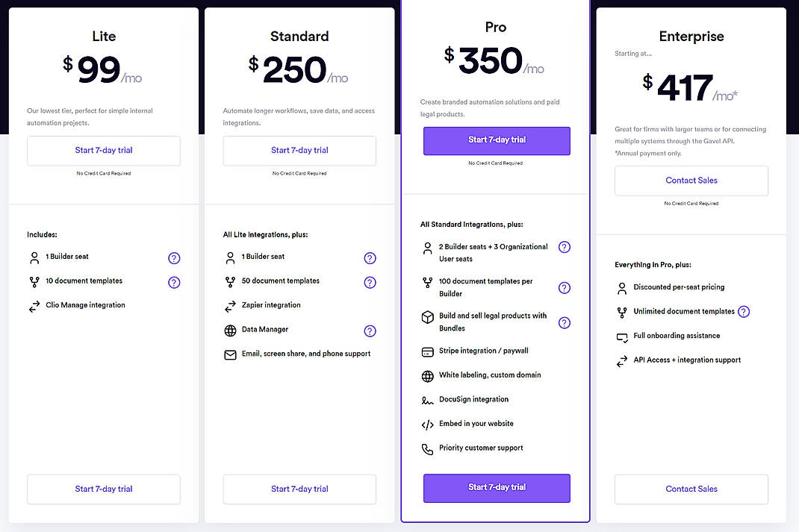Click the email support envelope icon in Standard
The image size is (799, 532).
pyautogui.click(x=230, y=354)
